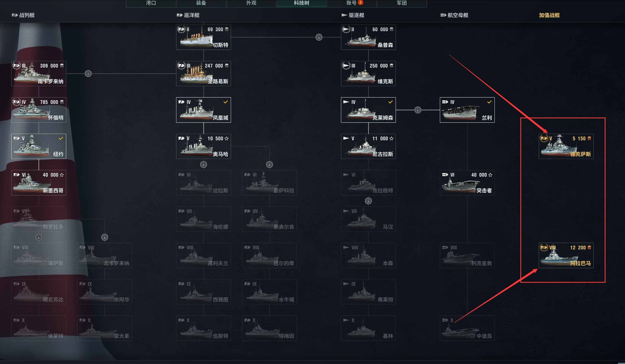
Task: Click info icon below 科罗拉多 battleship
Action: tap(38, 237)
